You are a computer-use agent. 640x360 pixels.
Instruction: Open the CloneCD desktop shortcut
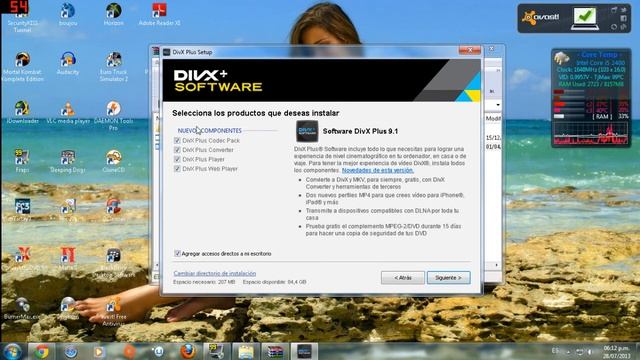(x=113, y=161)
